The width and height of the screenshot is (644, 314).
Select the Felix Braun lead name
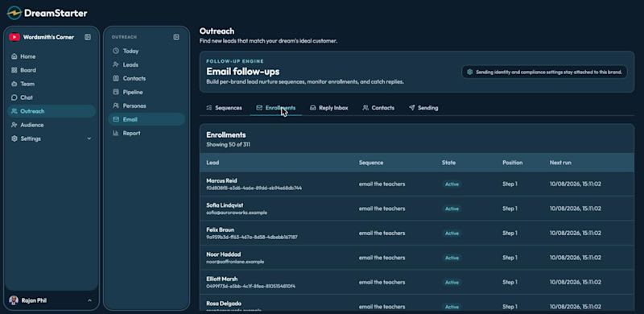[x=220, y=229]
